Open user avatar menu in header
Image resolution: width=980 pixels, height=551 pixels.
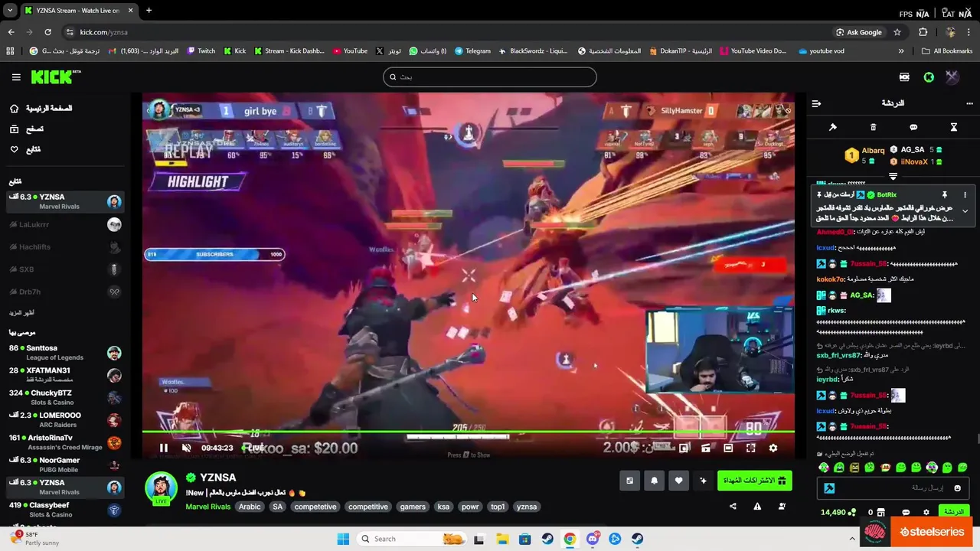coord(952,77)
